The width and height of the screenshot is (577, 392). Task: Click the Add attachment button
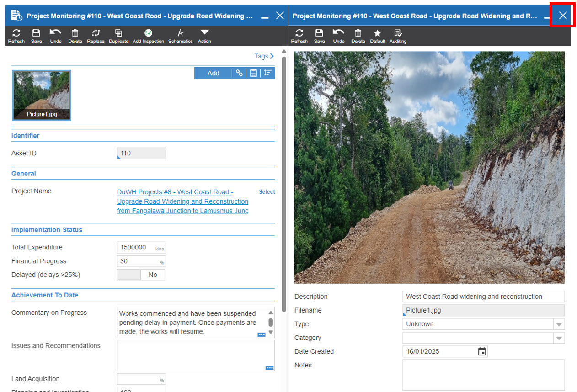(x=213, y=73)
